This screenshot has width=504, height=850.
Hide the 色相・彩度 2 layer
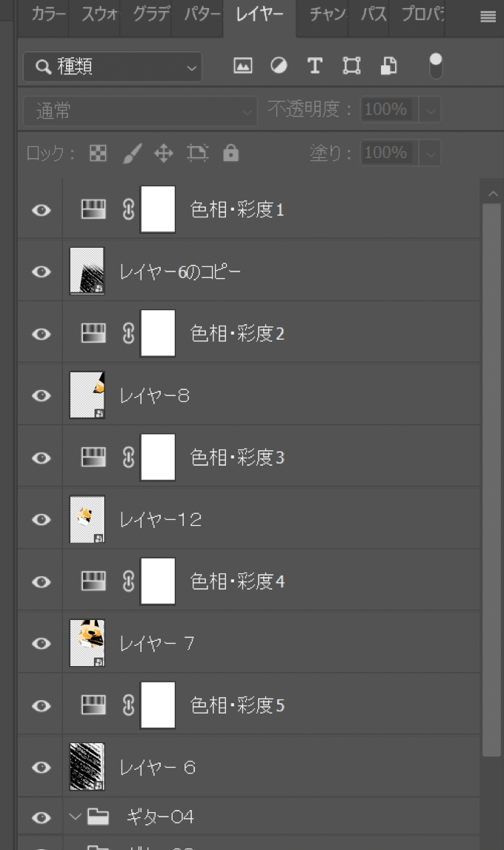pyautogui.click(x=42, y=334)
